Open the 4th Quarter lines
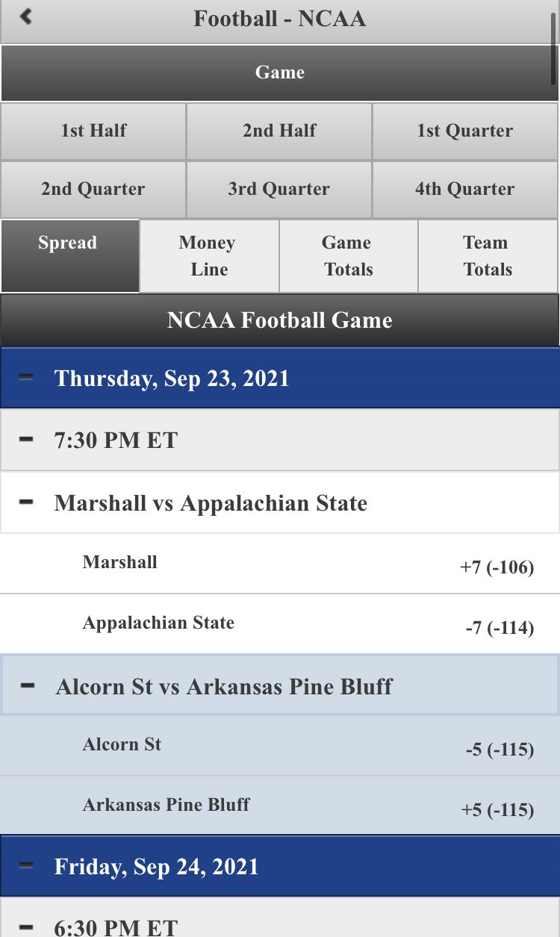560x937 pixels. 464,189
